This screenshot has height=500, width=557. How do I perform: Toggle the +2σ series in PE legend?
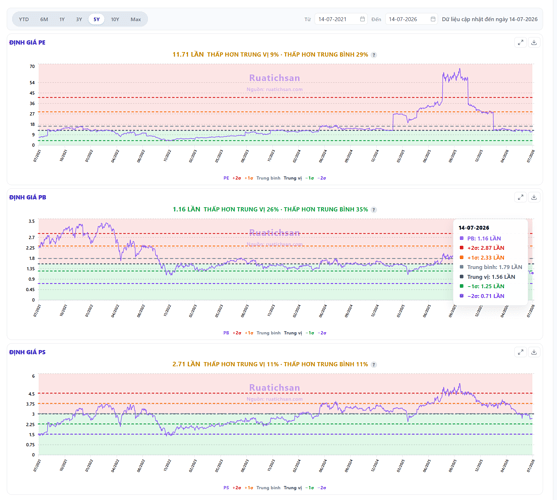coord(237,178)
